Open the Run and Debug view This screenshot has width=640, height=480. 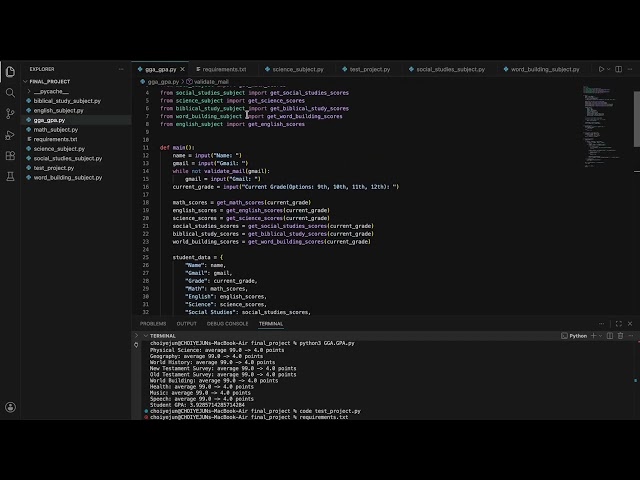(x=10, y=135)
